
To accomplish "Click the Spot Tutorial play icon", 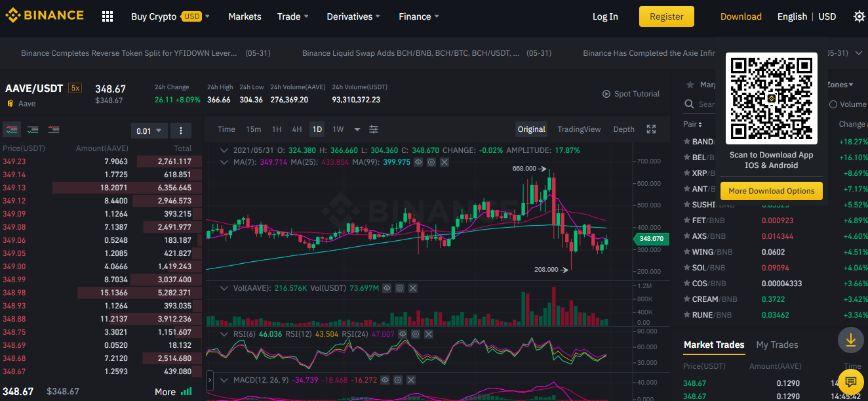I will coord(606,94).
